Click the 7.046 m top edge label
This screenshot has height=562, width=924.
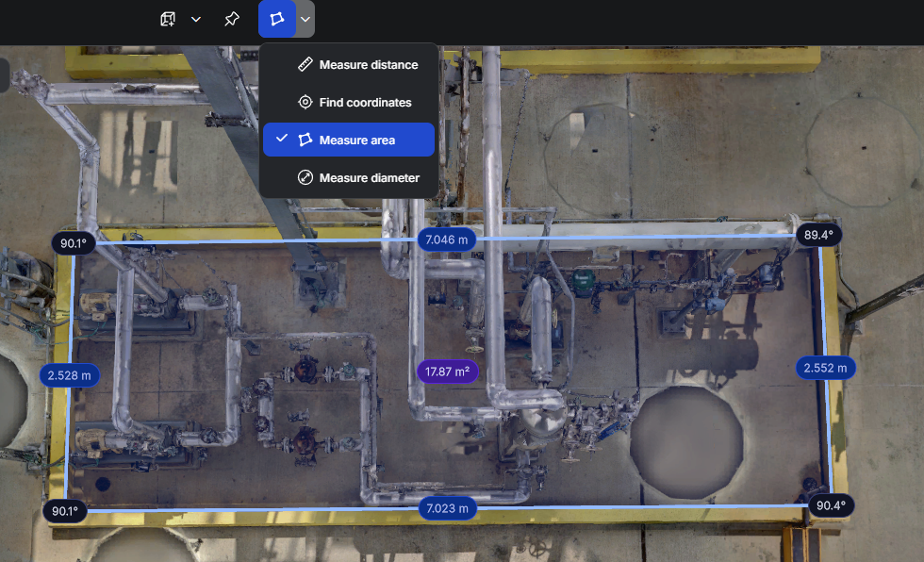[x=447, y=240]
